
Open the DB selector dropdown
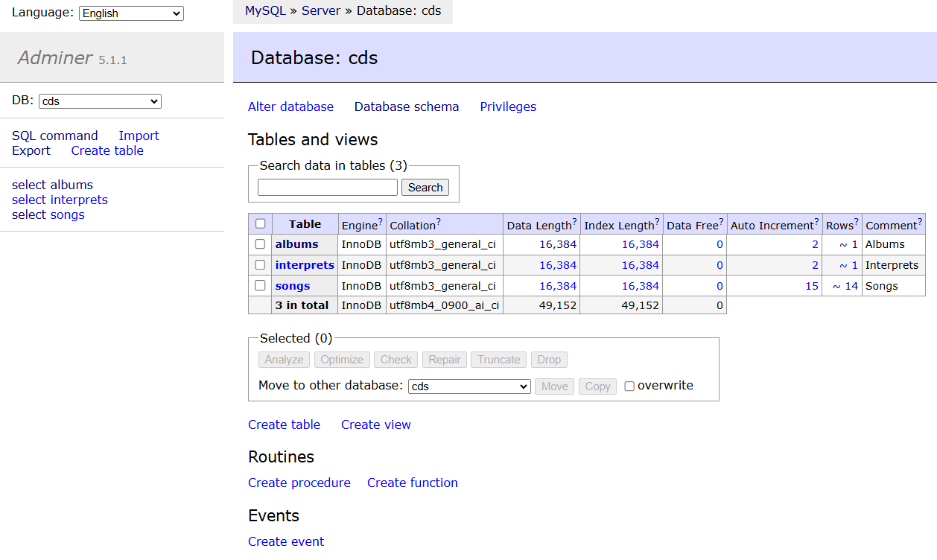coord(99,101)
